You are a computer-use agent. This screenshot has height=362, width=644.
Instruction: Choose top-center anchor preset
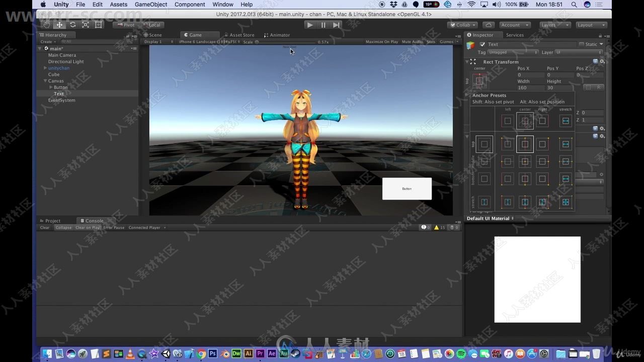coord(525,144)
